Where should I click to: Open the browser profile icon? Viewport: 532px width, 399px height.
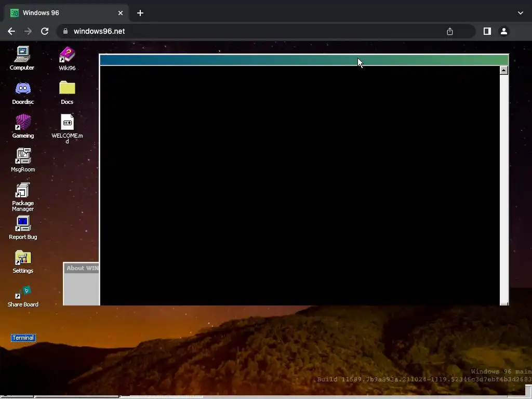[x=504, y=31]
